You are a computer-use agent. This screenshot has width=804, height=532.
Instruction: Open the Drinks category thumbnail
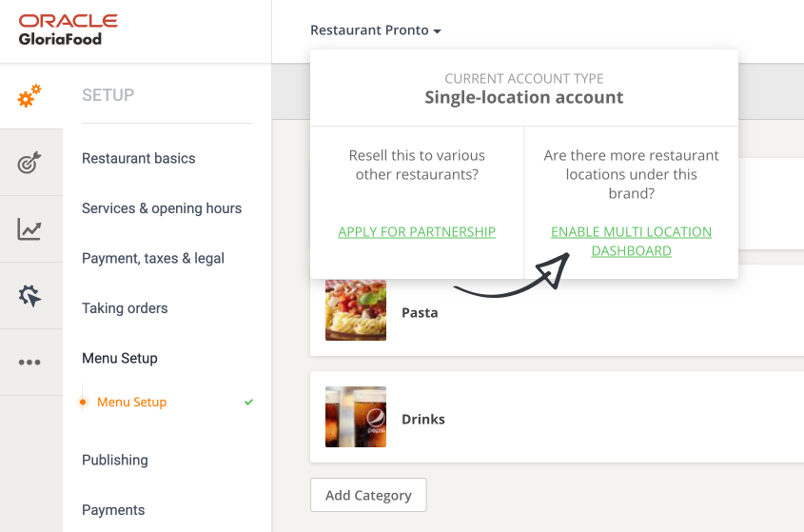[x=356, y=417]
